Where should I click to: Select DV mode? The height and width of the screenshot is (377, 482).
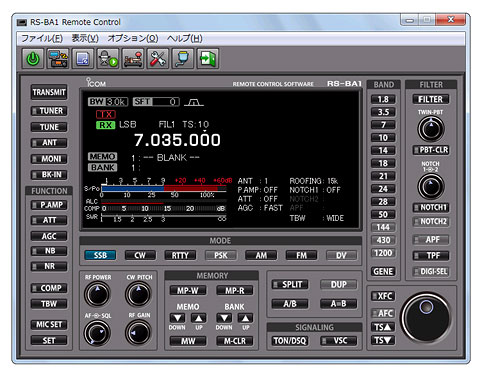341,255
